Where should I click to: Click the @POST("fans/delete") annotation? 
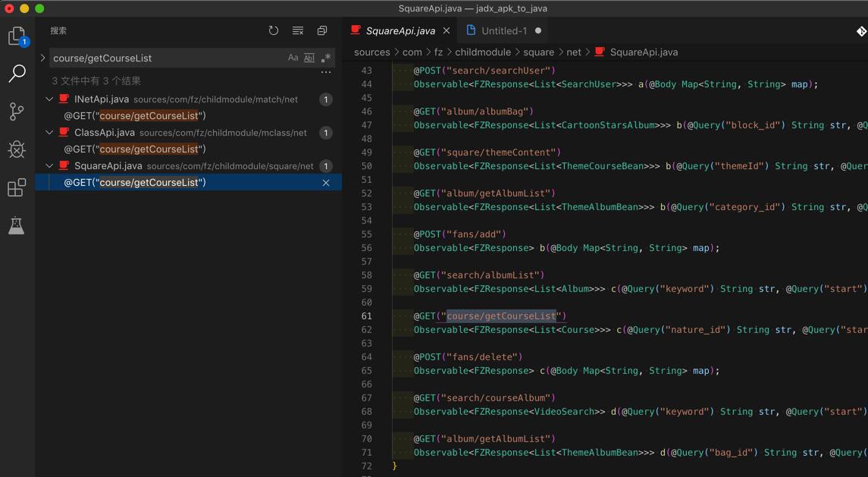tap(468, 356)
